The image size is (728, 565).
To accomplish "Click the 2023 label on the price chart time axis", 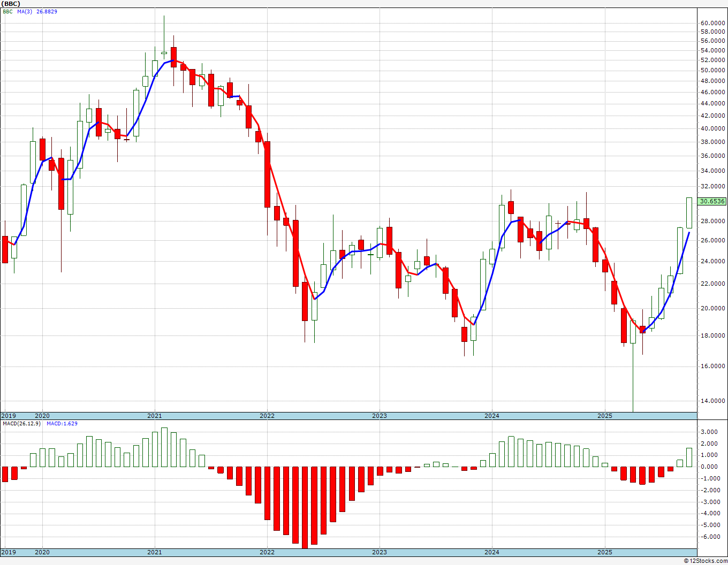I will (379, 416).
